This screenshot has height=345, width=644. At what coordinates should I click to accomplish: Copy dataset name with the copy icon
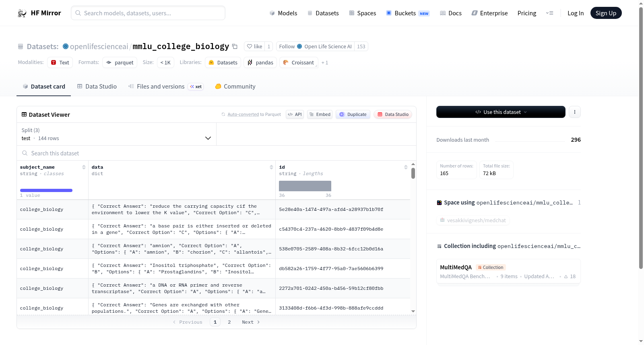pyautogui.click(x=235, y=47)
